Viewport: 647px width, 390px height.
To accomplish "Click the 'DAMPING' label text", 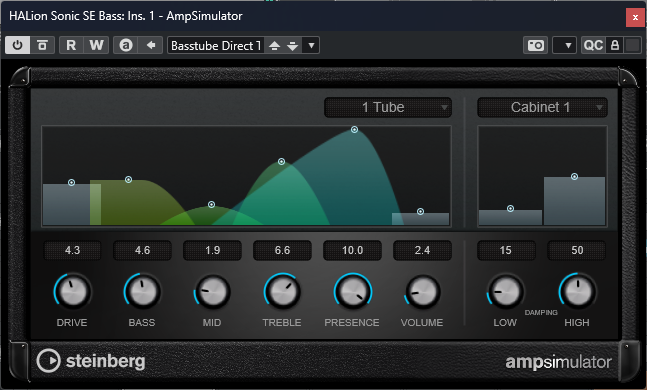I will [541, 312].
